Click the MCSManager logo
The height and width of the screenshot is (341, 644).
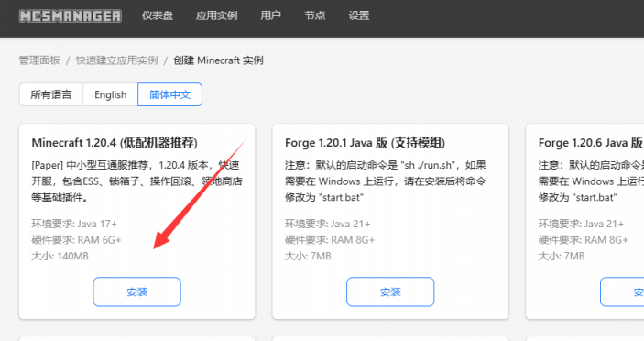pos(71,16)
